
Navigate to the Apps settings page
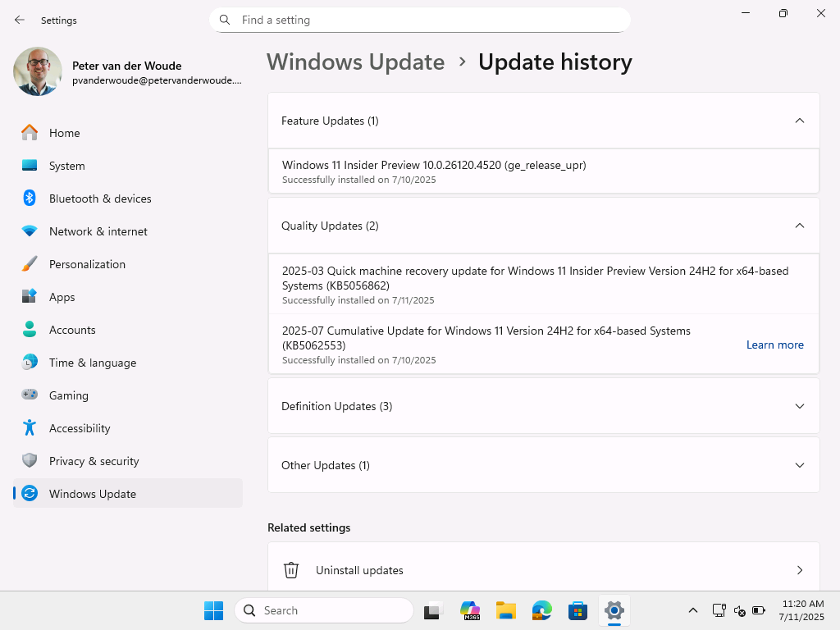(x=62, y=297)
